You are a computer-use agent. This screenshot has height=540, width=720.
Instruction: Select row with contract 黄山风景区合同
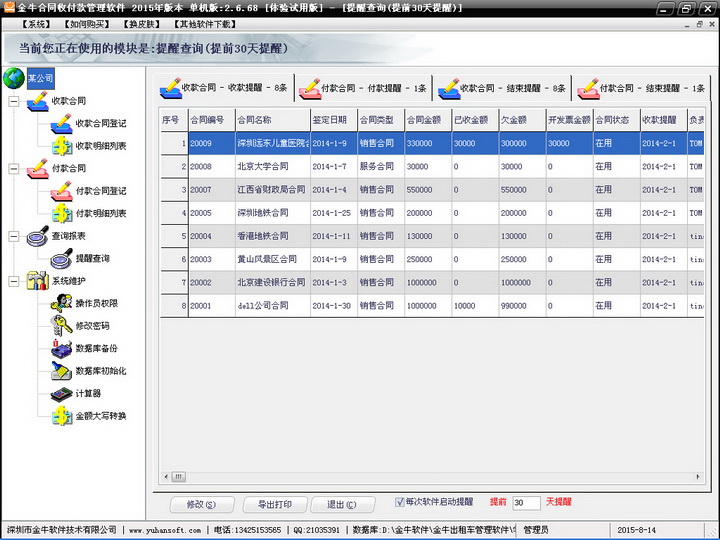click(x=432, y=259)
